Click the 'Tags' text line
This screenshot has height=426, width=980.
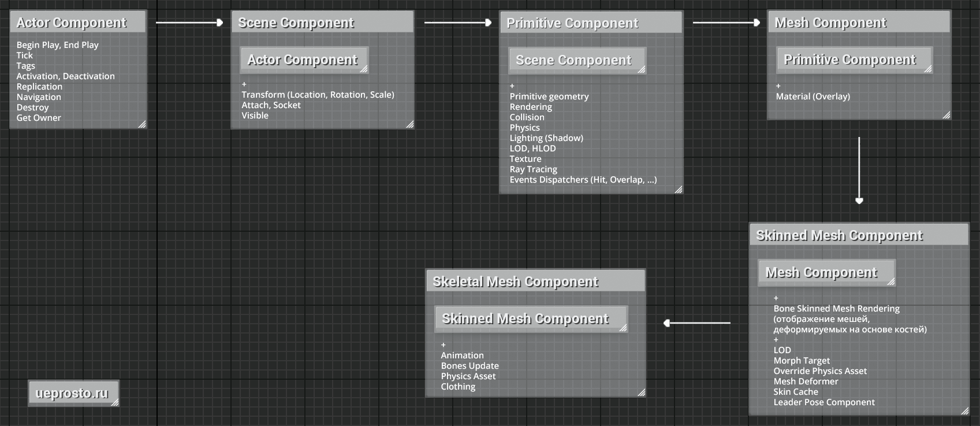(25, 65)
